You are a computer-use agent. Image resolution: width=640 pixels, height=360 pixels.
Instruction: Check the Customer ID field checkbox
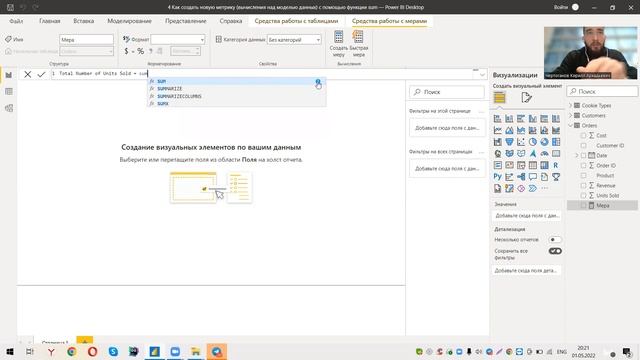pyautogui.click(x=583, y=145)
